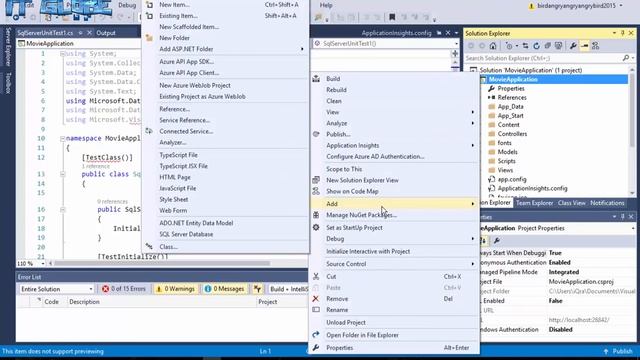Select app.config in Solution Explorer
Image resolution: width=640 pixels, height=360 pixels.
[x=512, y=179]
